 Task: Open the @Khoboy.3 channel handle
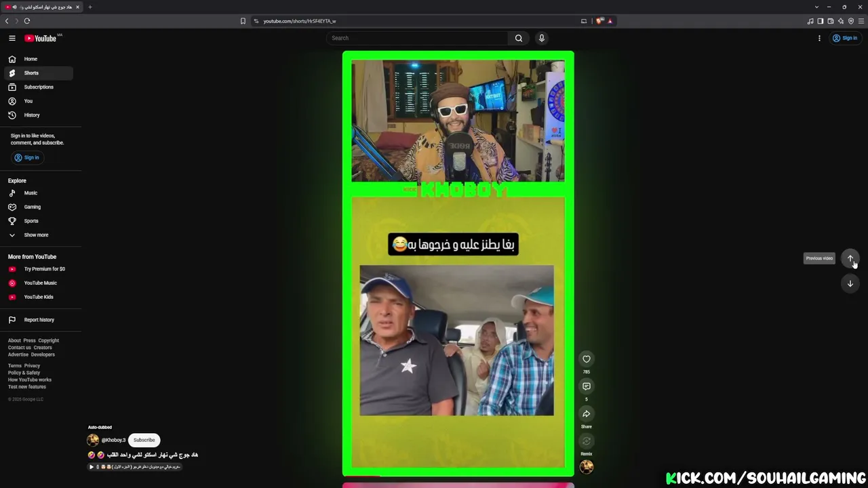pyautogui.click(x=113, y=440)
